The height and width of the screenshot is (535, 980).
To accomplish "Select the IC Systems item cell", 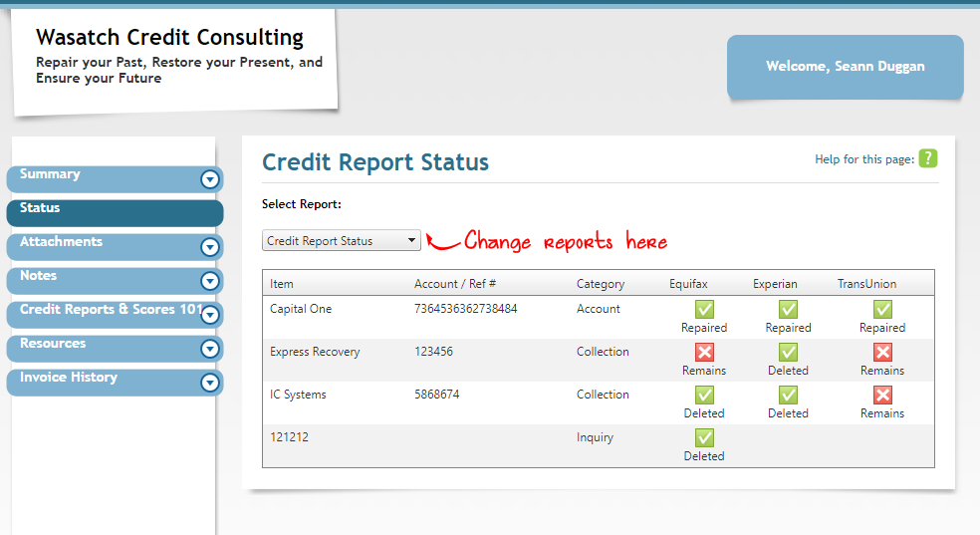I will 298,395.
